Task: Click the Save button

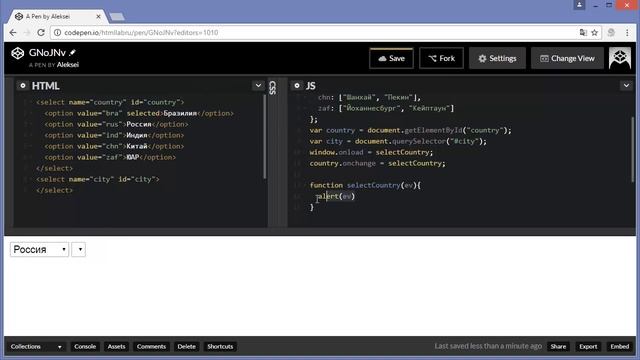Action: click(x=391, y=58)
